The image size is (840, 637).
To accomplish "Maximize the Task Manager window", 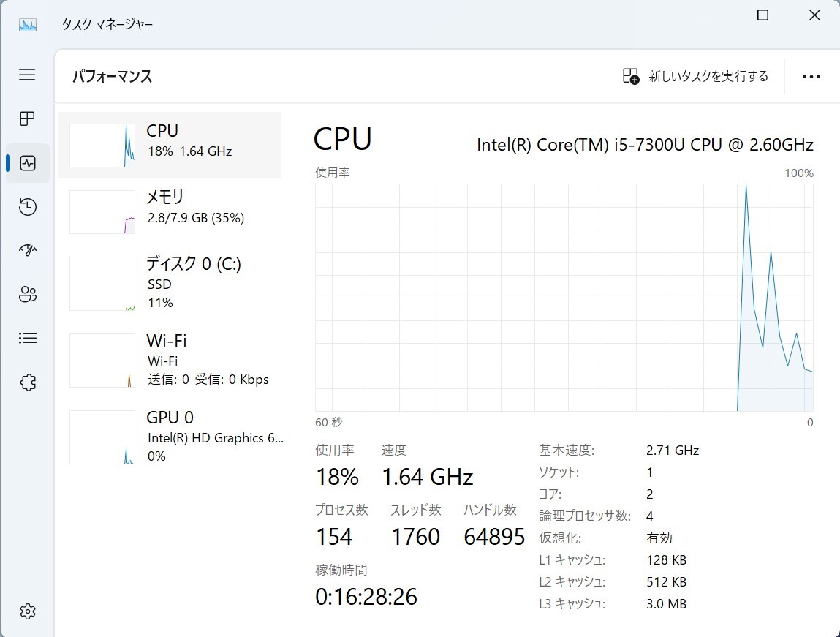I will pyautogui.click(x=763, y=15).
